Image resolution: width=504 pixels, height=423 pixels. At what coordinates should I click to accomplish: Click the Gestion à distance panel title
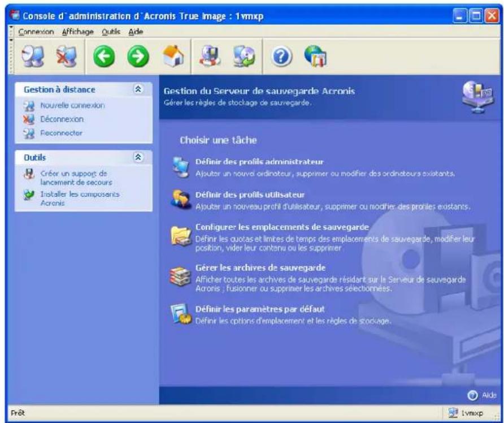pyautogui.click(x=59, y=90)
